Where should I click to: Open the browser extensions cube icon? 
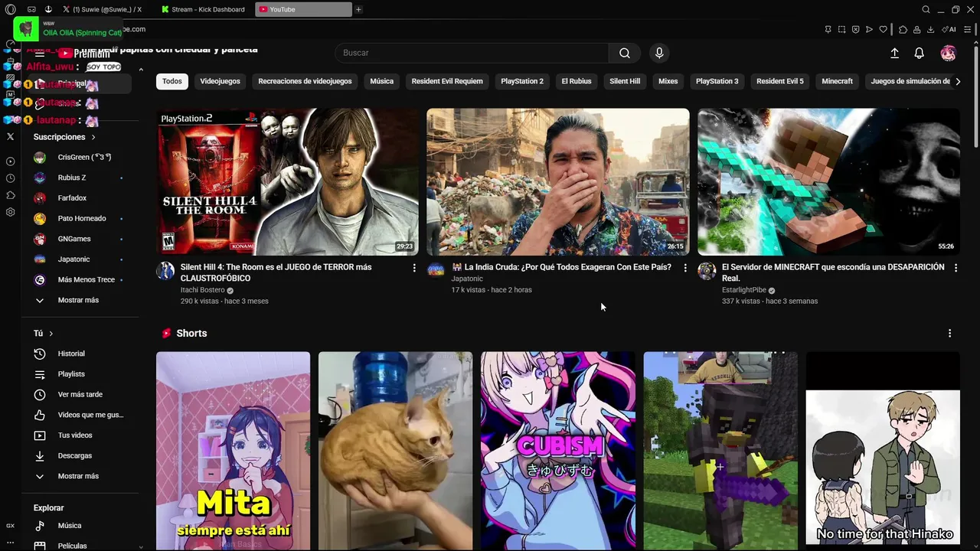[x=903, y=29]
